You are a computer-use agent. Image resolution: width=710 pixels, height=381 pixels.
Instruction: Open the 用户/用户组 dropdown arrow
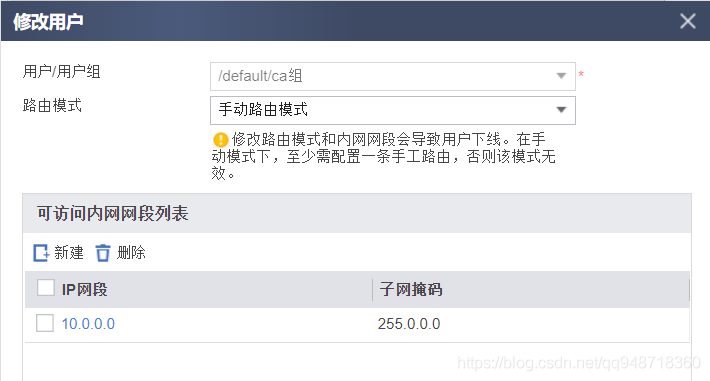click(561, 76)
